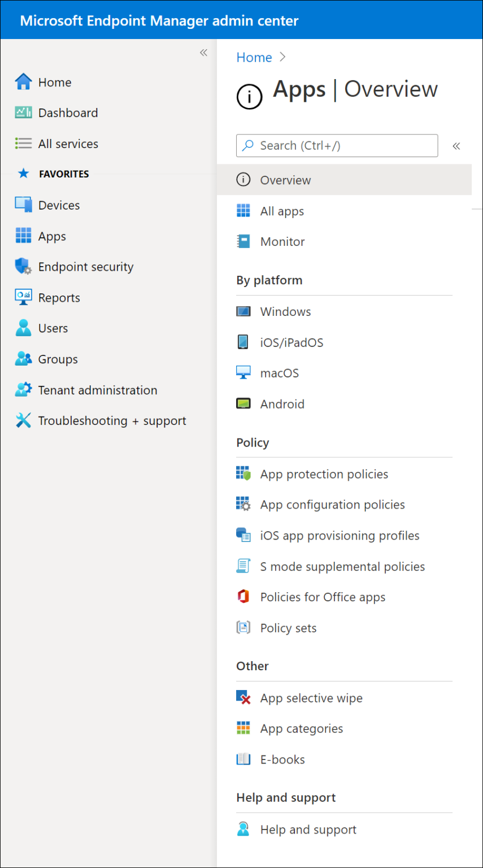Switch to the All apps tab
This screenshot has height=868, width=483.
coord(281,211)
